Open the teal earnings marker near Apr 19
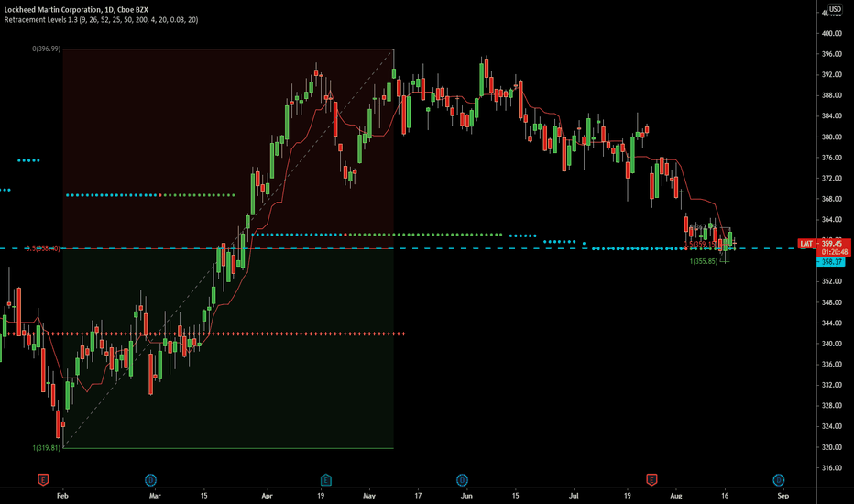This screenshot has height=504, width=854. tap(325, 479)
